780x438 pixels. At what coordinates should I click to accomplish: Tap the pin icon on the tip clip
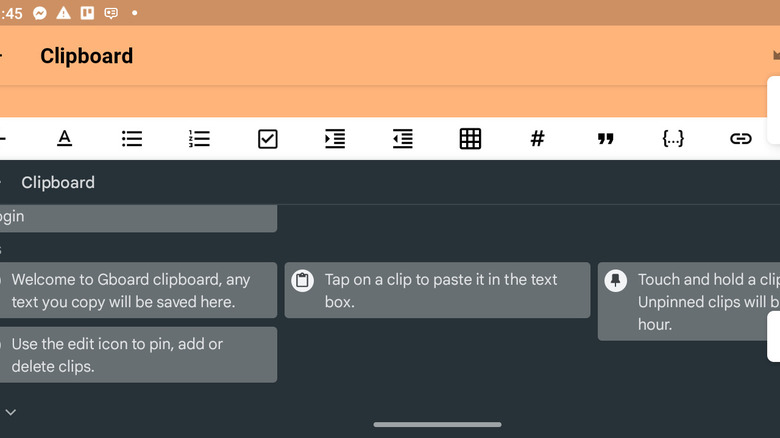point(616,280)
